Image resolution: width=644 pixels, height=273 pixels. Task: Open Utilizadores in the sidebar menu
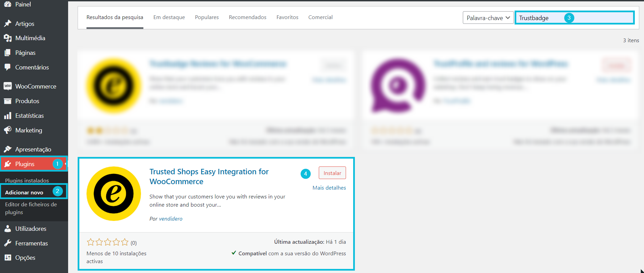pyautogui.click(x=31, y=229)
